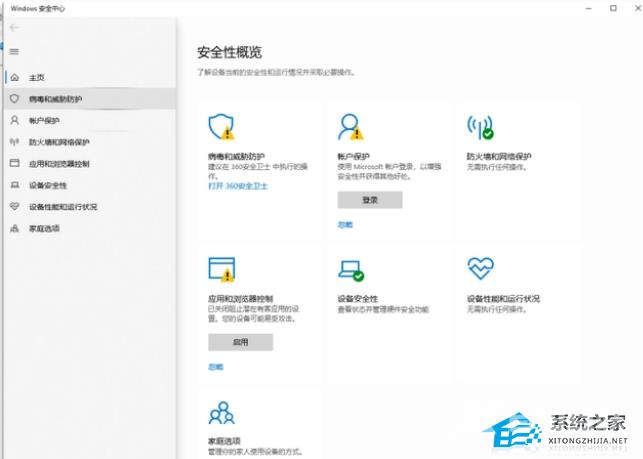Image resolution: width=643 pixels, height=459 pixels.
Task: Minimize the Windows 安全中心 window
Action: (x=589, y=8)
